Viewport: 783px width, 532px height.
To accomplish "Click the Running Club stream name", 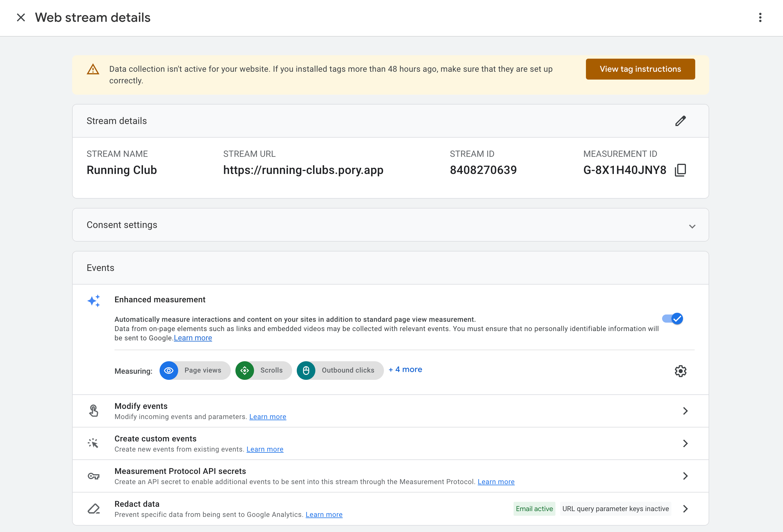I will [x=121, y=170].
